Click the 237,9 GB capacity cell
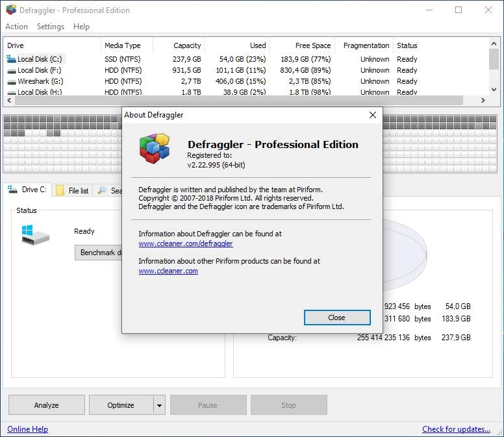 (x=187, y=60)
